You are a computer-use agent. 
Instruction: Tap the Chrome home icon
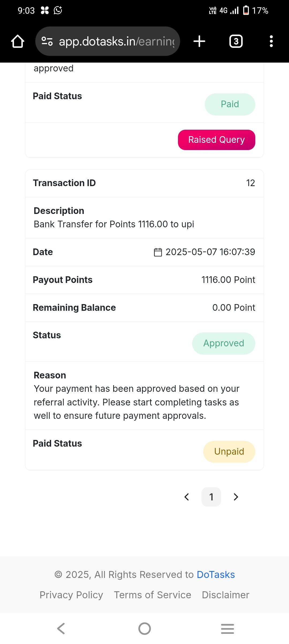pos(18,41)
